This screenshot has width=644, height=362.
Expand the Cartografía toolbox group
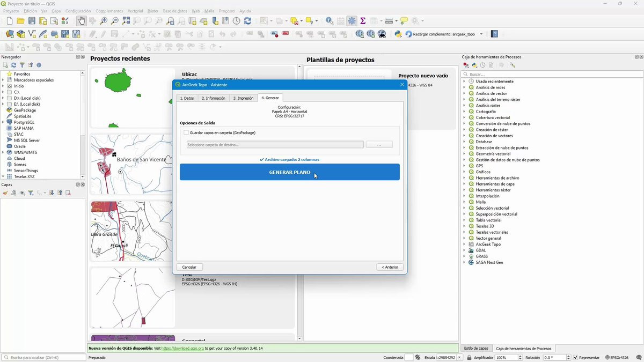[x=464, y=112]
